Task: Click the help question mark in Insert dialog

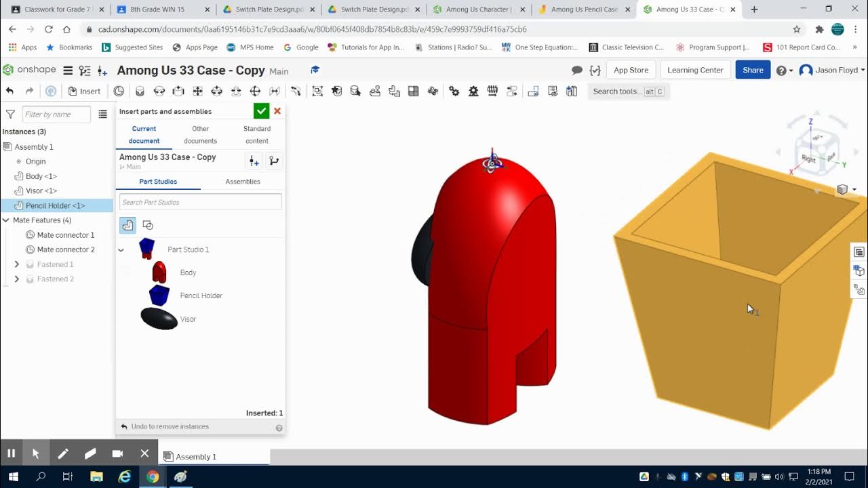Action: click(x=279, y=428)
